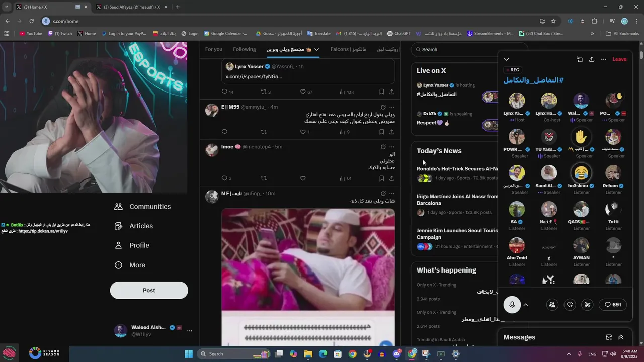Viewport: 644px width, 362px height.
Task: Open File Explorer from taskbar
Action: point(308,354)
